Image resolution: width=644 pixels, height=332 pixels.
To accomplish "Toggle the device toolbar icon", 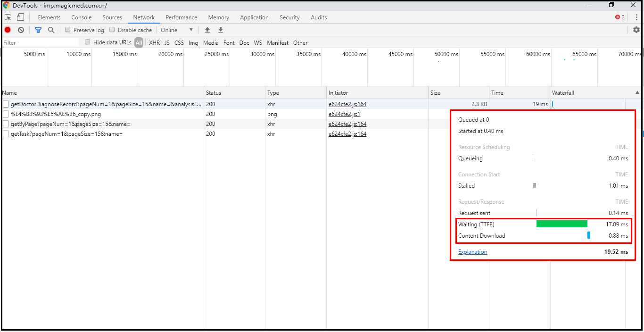I will pos(20,17).
